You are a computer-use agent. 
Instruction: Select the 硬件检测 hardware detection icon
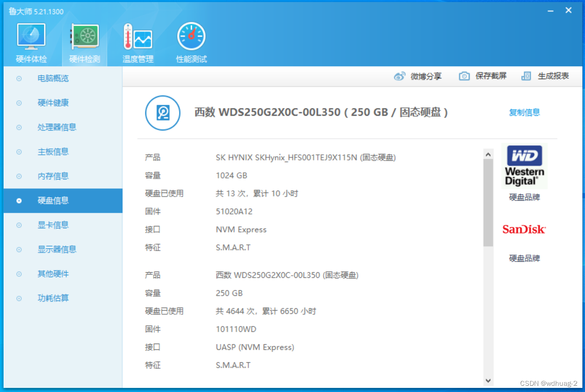click(85, 37)
